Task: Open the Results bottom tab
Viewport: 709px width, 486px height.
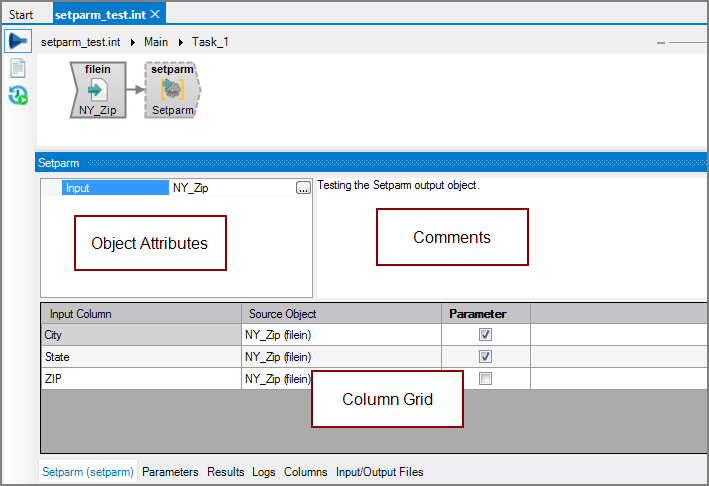Action: (225, 472)
